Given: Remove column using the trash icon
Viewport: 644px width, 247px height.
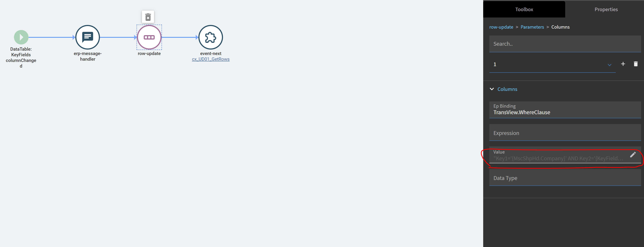Looking at the screenshot, I should pyautogui.click(x=636, y=64).
